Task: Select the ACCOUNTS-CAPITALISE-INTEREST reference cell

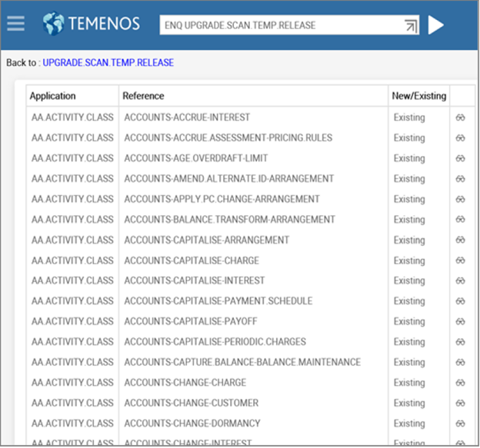Action: (x=195, y=280)
